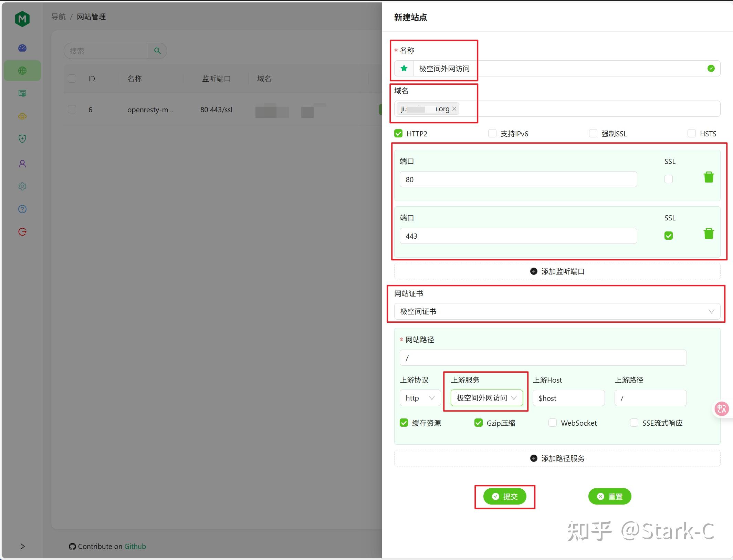The height and width of the screenshot is (560, 733).
Task: Open the dashboard from the sidebar
Action: (22, 48)
